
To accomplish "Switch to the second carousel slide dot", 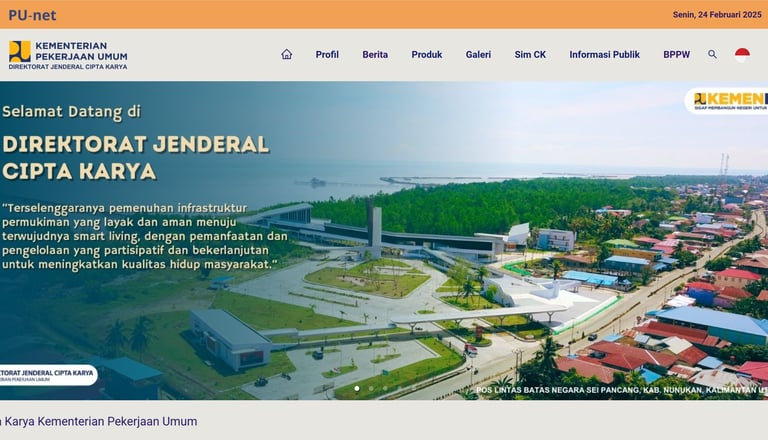I will click(371, 389).
